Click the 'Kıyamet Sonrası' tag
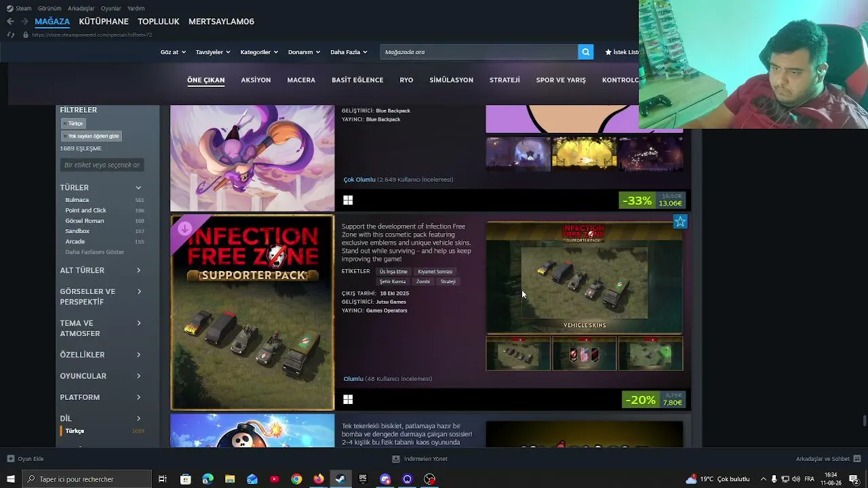Image resolution: width=868 pixels, height=488 pixels. 435,272
